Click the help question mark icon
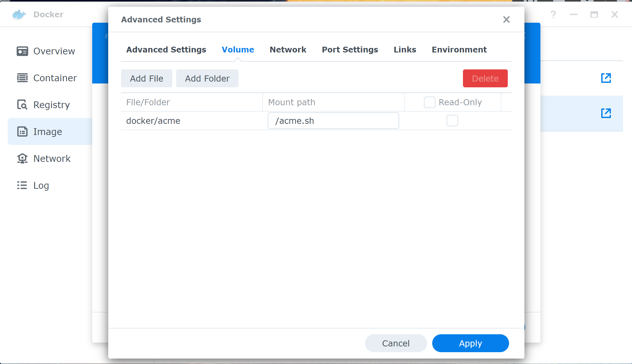The width and height of the screenshot is (632, 364). [553, 14]
